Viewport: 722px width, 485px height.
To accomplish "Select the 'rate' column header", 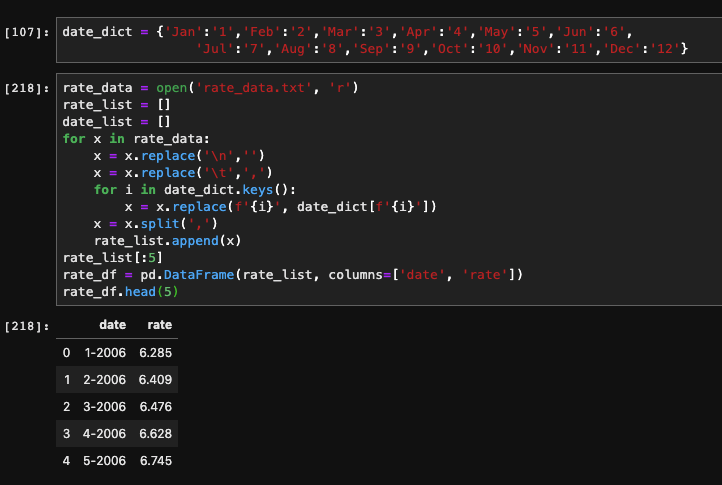I will pyautogui.click(x=159, y=325).
